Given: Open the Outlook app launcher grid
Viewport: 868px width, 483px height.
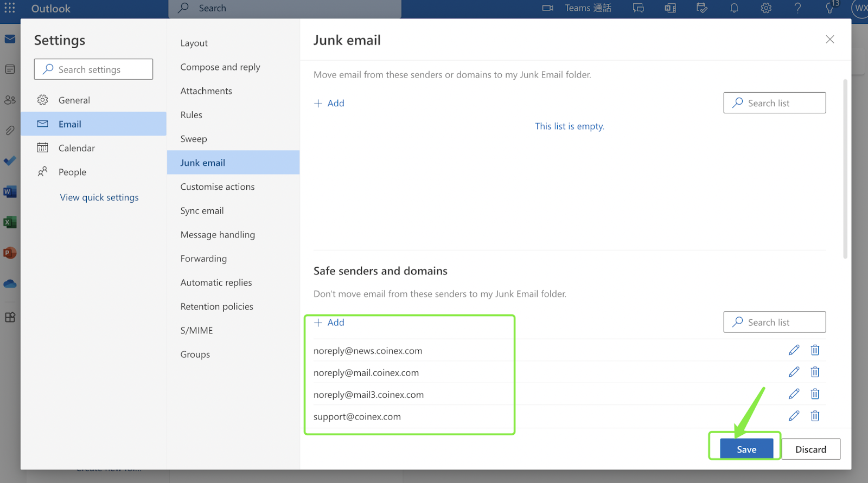Looking at the screenshot, I should (10, 8).
